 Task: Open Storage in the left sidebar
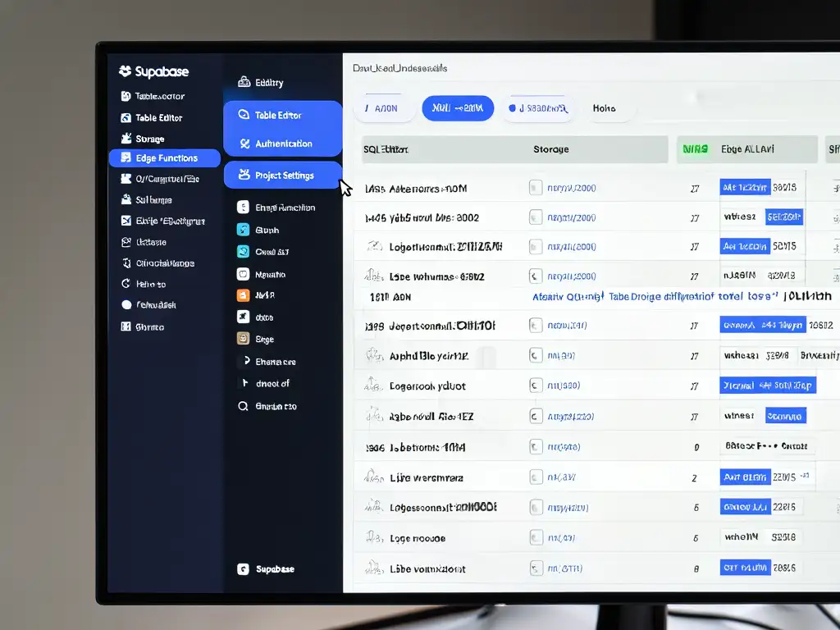143,139
